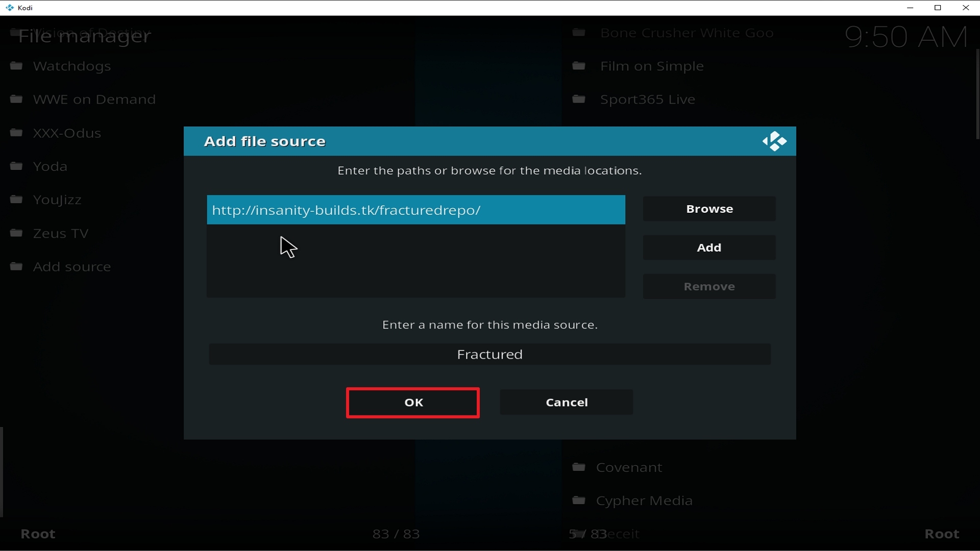980x551 pixels.
Task: Close the Kodi window
Action: [x=966, y=8]
